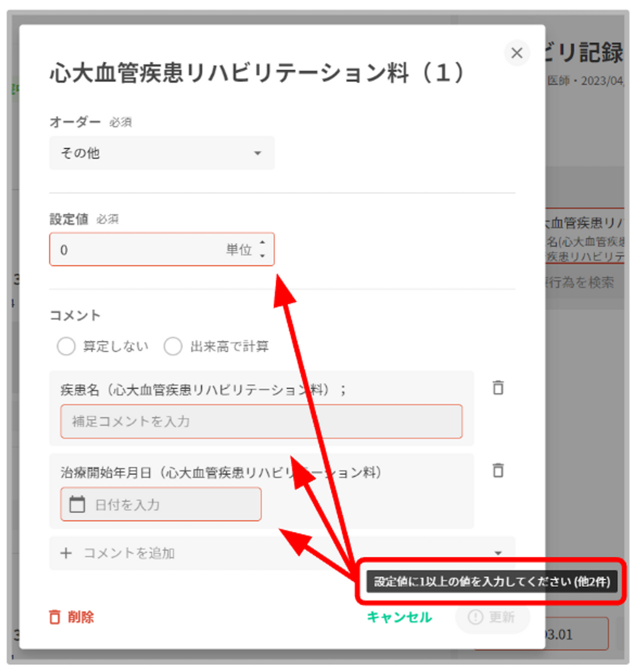Select the 算定しない radio button
Viewport: 639px width, 672px height.
[66, 347]
